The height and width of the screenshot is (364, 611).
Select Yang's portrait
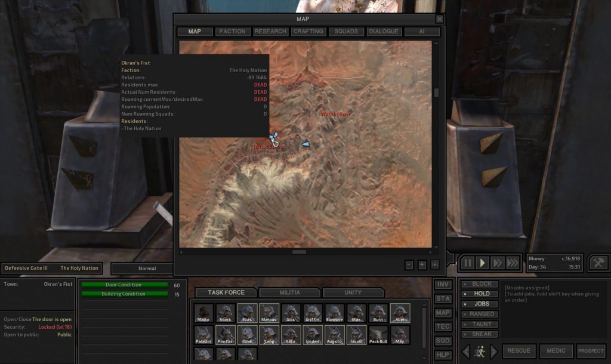coord(269,335)
